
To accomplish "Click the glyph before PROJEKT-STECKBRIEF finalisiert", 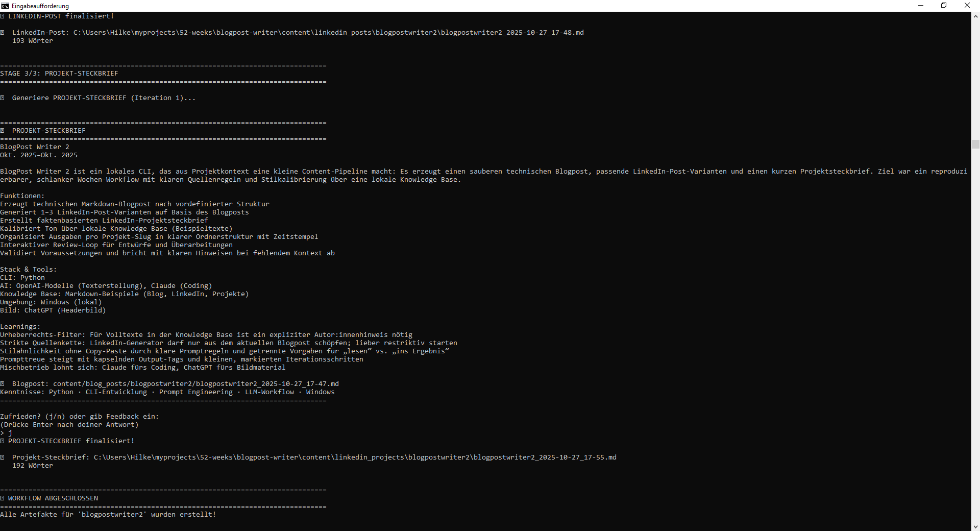I will pos(3,441).
